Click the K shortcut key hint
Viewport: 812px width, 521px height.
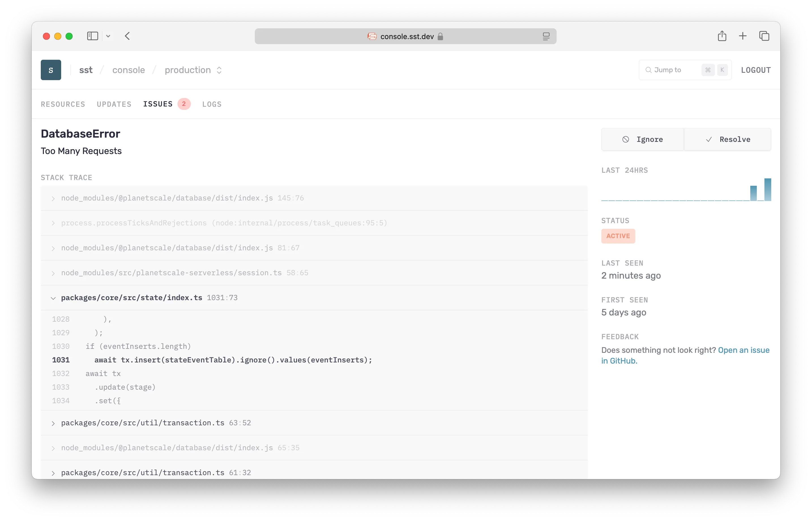point(722,70)
